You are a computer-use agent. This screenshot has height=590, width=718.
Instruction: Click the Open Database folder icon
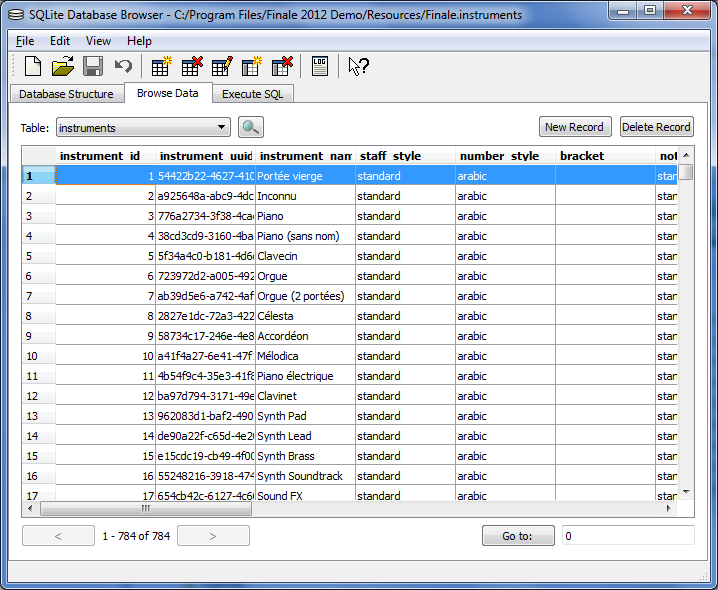[63, 67]
